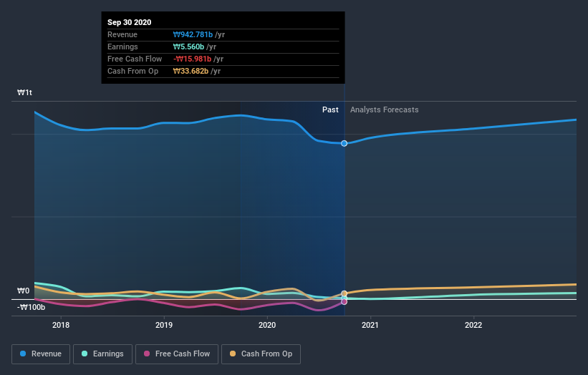The image size is (588, 375).
Task: Click the 2019 x-axis label
Action: click(164, 325)
